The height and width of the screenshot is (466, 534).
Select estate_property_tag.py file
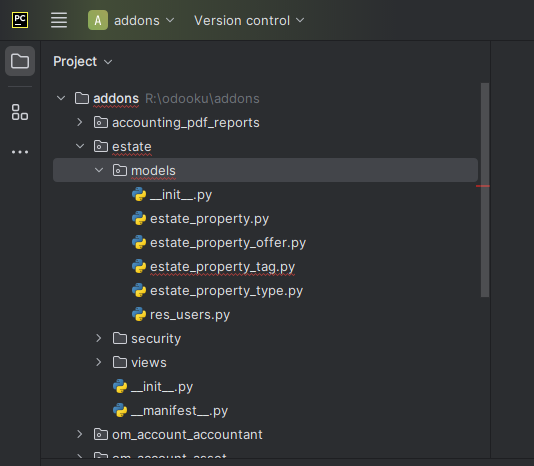pos(214,267)
